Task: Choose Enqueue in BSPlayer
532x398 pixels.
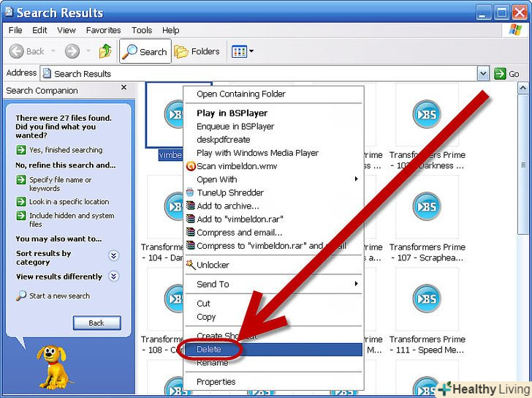Action: [273, 127]
